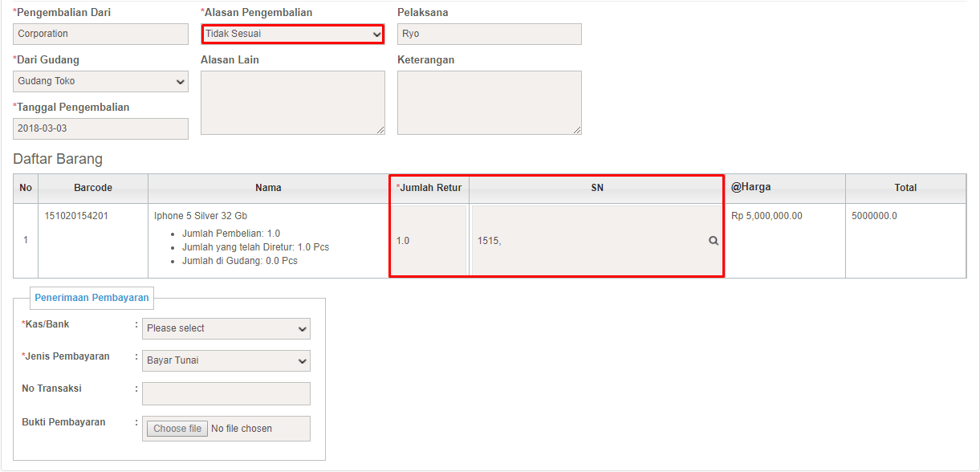Screen dimensions: 980x472
Task: Click the Penerimaan Pembayaran section title
Action: click(x=91, y=298)
